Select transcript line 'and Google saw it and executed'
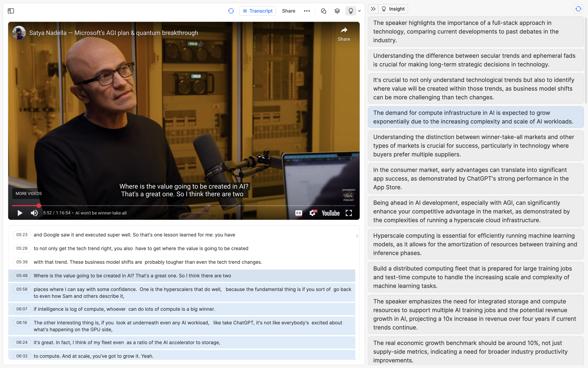588x368 pixels. click(x=182, y=235)
